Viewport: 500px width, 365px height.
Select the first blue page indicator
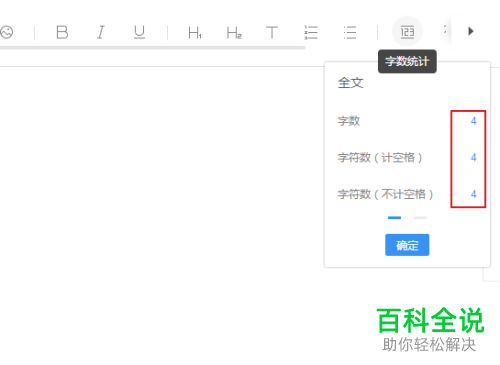coord(394,218)
